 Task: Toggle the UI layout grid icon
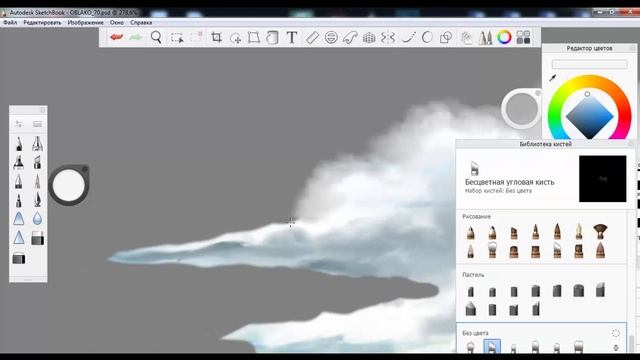pos(523,37)
